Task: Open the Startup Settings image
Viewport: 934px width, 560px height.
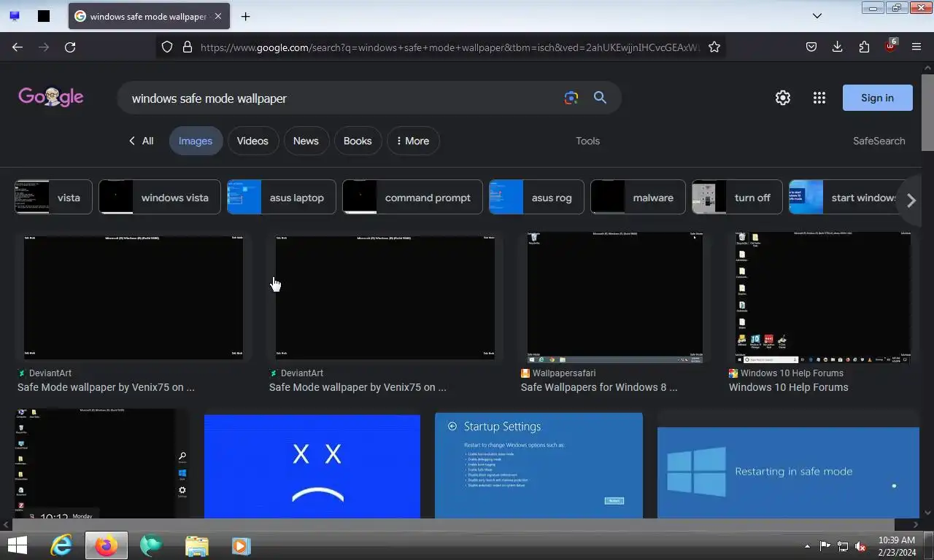Action: pos(539,465)
